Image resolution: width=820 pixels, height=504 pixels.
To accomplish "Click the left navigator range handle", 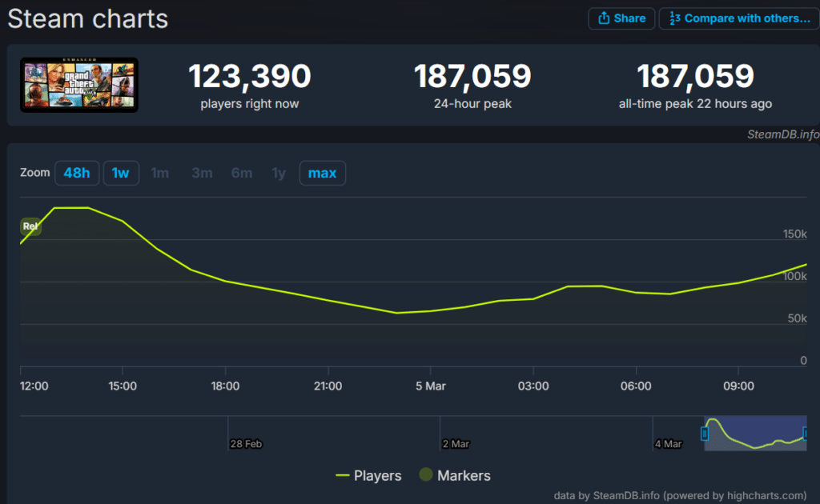I will point(705,434).
